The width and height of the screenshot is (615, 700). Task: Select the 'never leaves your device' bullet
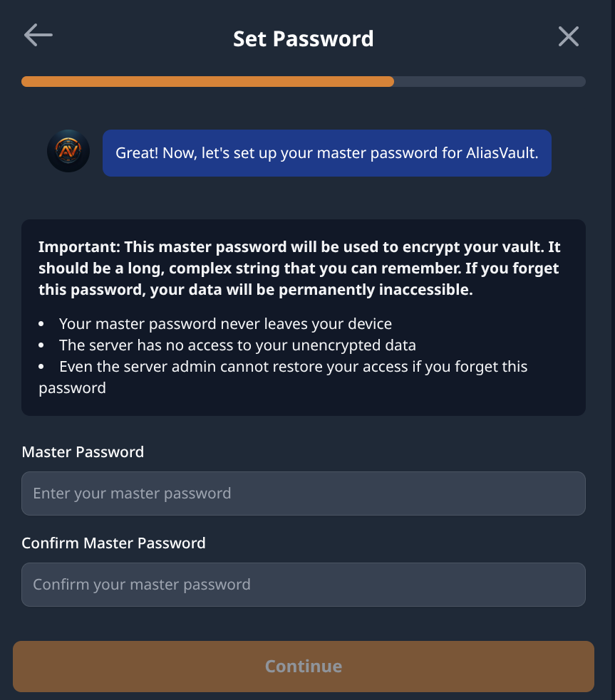click(225, 324)
